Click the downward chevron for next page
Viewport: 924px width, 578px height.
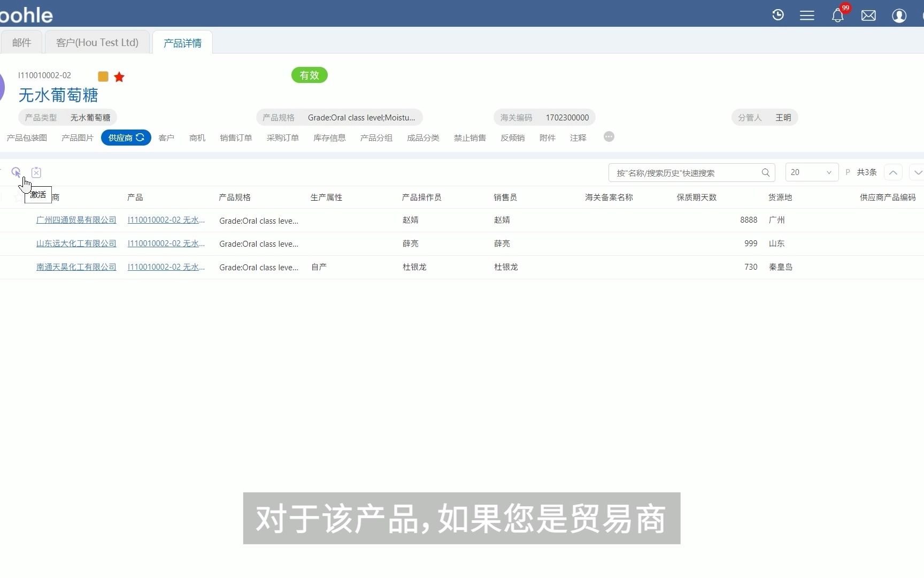918,172
